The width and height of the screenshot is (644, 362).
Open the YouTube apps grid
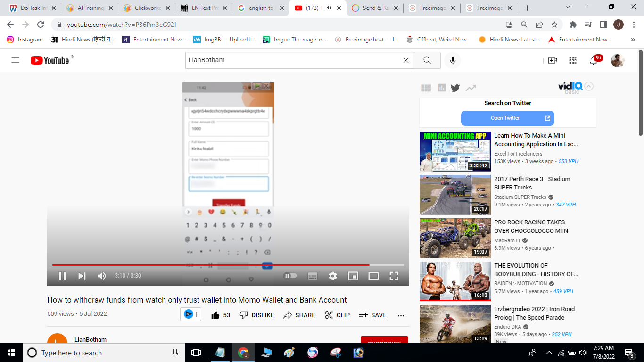(573, 60)
